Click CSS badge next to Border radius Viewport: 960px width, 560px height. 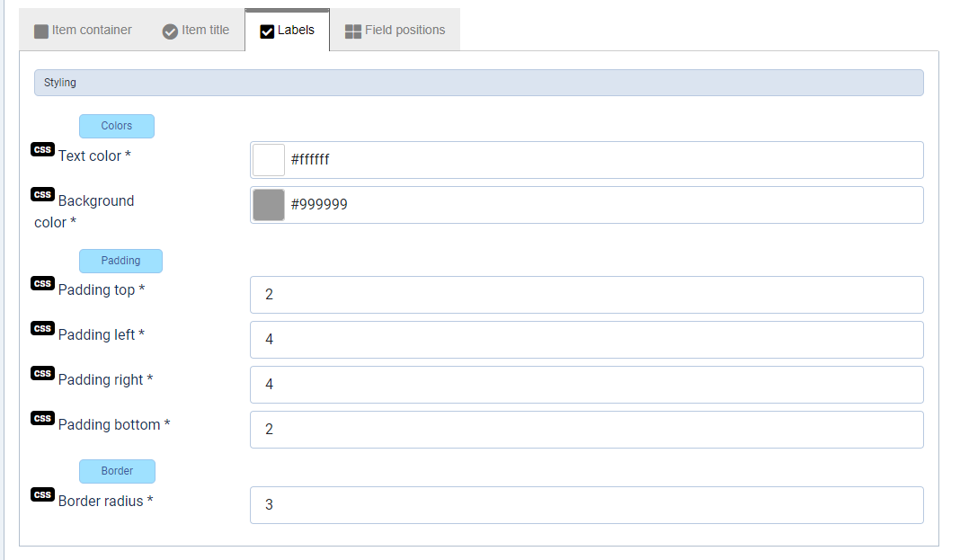click(42, 495)
